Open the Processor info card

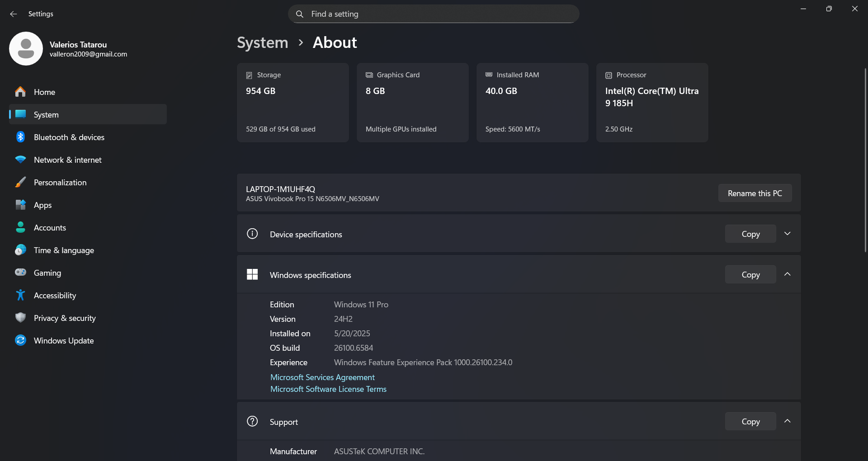click(x=652, y=103)
